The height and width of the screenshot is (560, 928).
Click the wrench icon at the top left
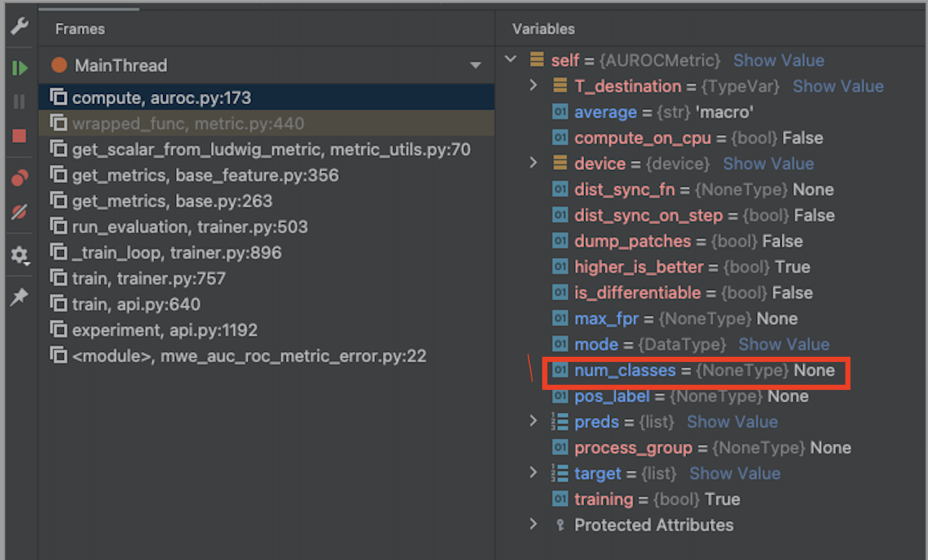[x=19, y=27]
